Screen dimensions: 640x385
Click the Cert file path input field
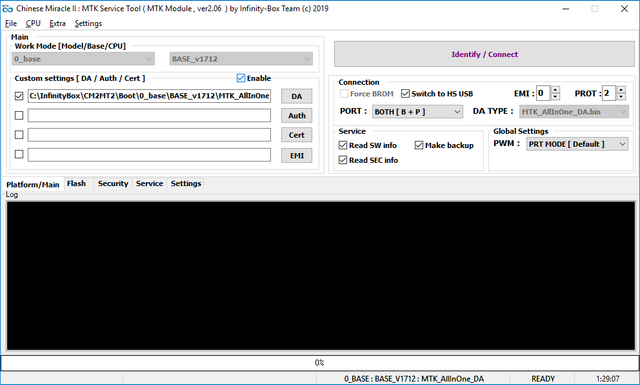tap(149, 135)
